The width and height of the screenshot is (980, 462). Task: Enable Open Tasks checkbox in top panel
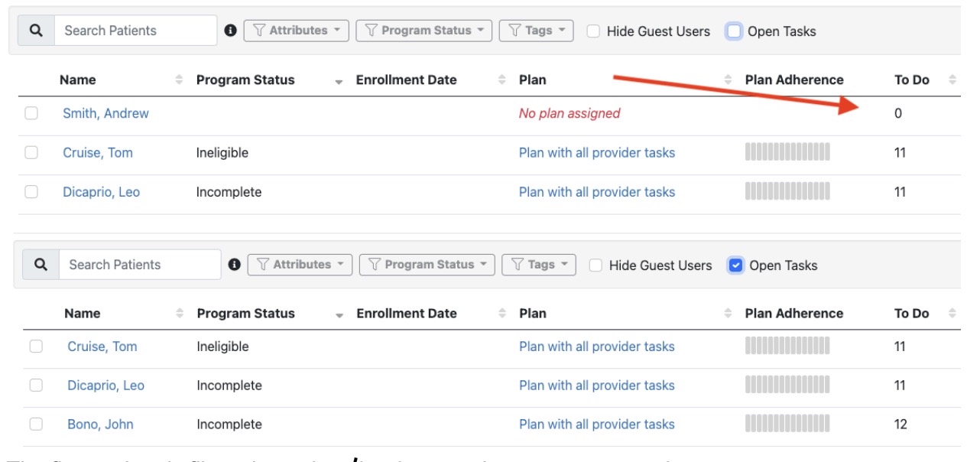point(734,31)
